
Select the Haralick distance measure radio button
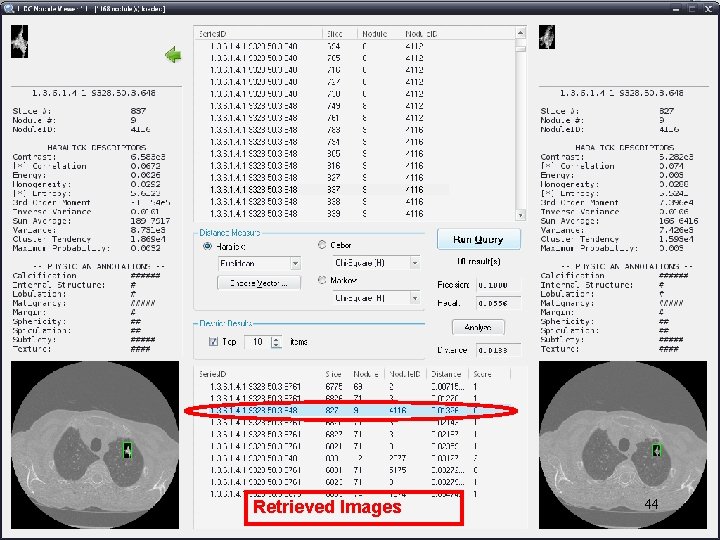(208, 247)
